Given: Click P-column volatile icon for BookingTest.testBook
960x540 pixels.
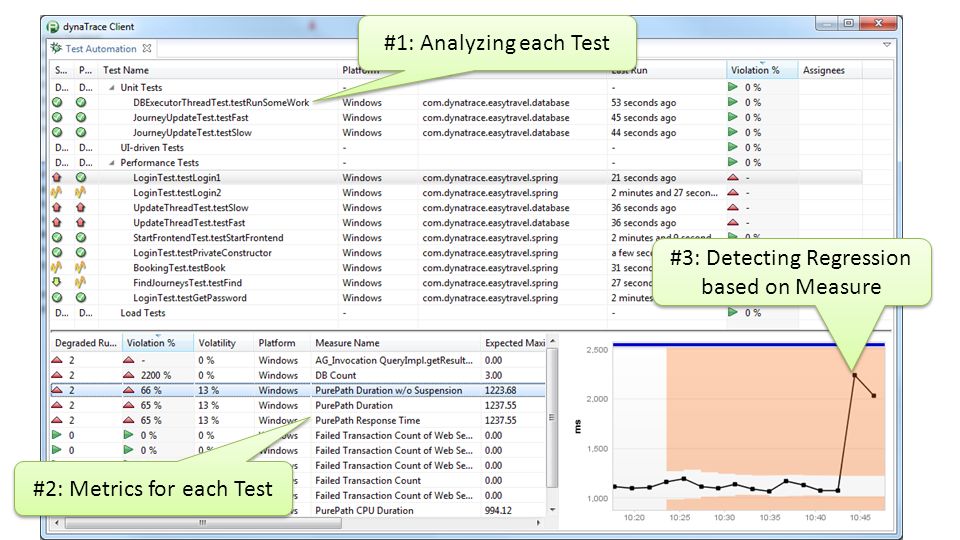Looking at the screenshot, I should 80,267.
